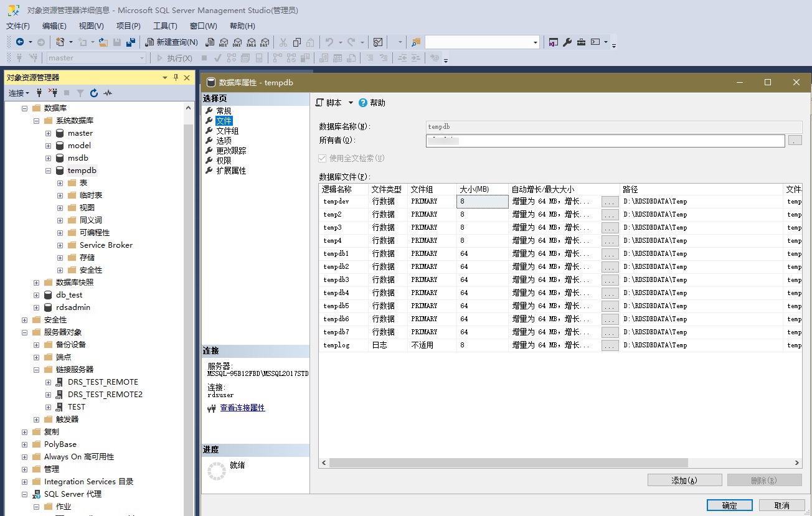Click the DMX query icon in toolbar
The image size is (812, 516).
237,42
